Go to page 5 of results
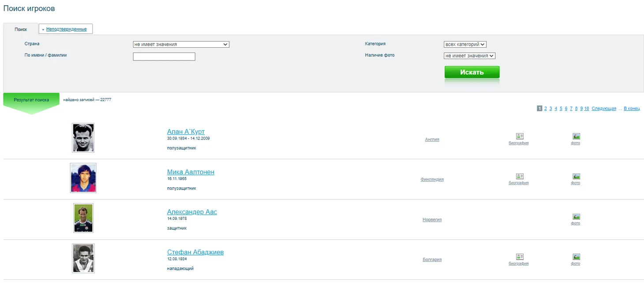This screenshot has width=644, height=283. point(561,109)
